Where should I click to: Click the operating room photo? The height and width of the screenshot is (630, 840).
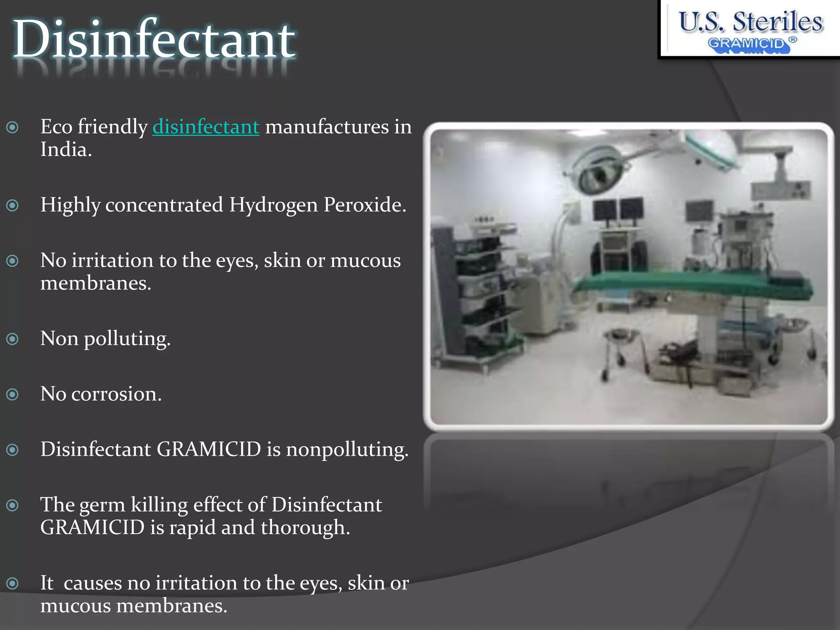coord(628,276)
